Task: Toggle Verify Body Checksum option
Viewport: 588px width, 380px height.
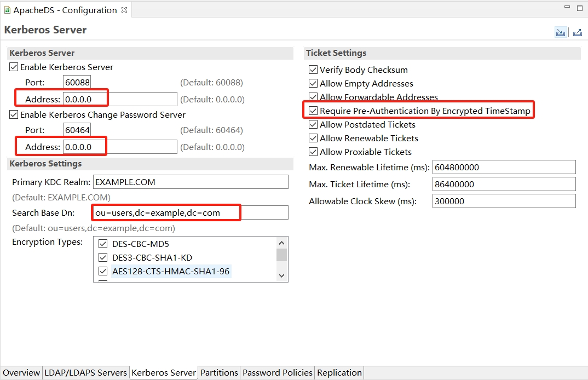Action: [313, 70]
